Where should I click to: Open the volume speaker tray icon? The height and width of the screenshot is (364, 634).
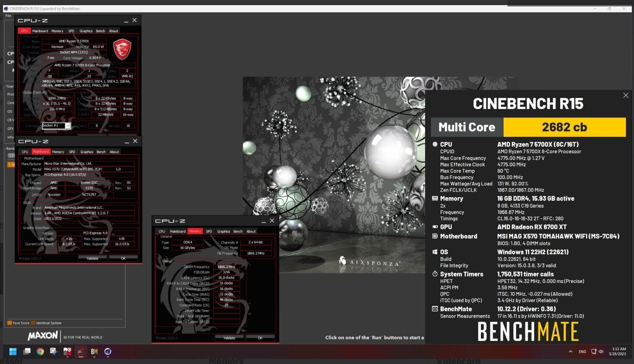click(601, 352)
